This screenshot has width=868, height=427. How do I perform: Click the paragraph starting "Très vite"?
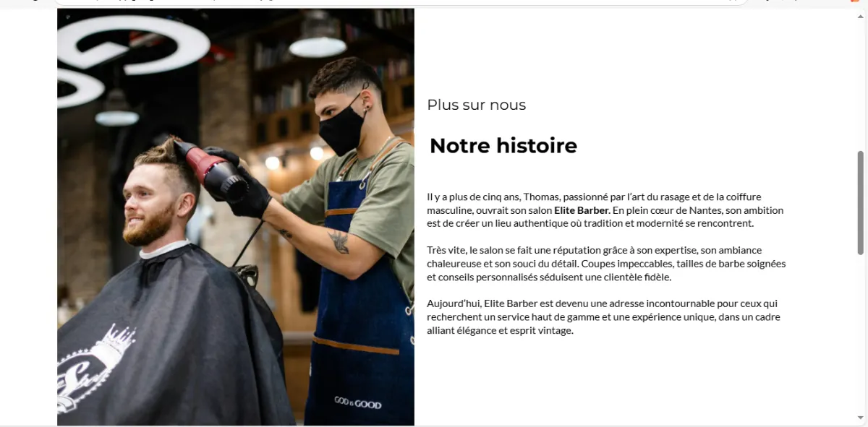606,264
